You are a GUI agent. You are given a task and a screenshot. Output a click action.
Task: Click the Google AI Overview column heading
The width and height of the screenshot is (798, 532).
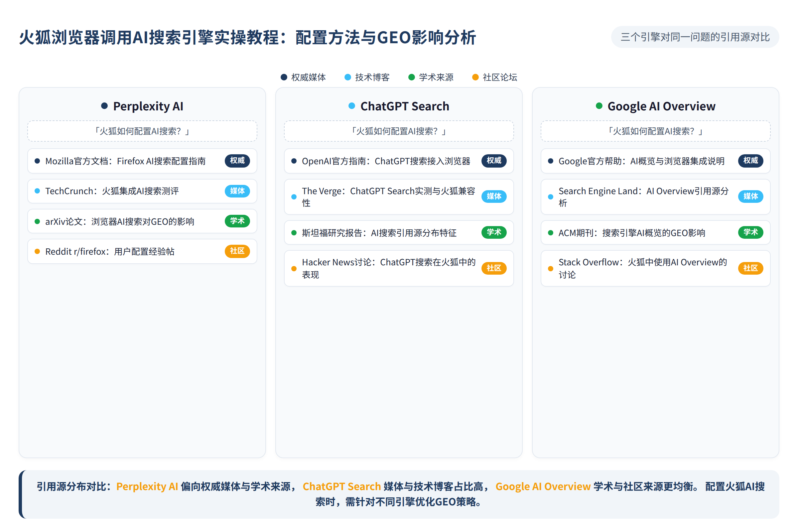coord(655,106)
